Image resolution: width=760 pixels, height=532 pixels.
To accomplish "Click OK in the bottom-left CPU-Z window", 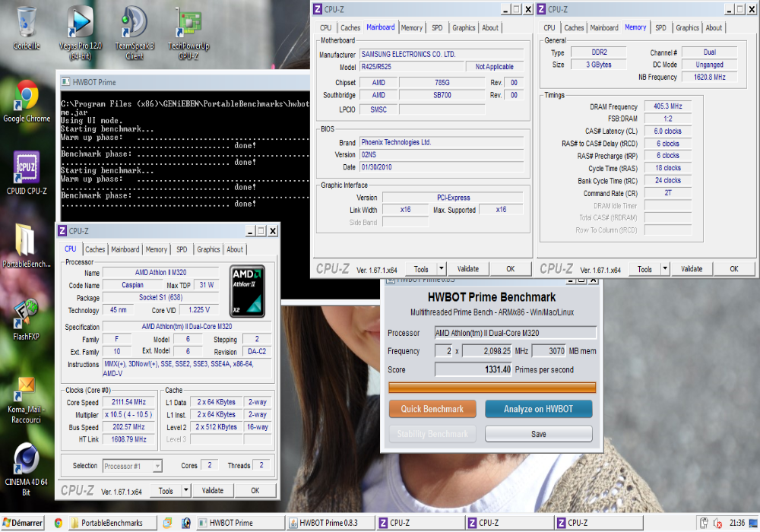I will [x=255, y=490].
